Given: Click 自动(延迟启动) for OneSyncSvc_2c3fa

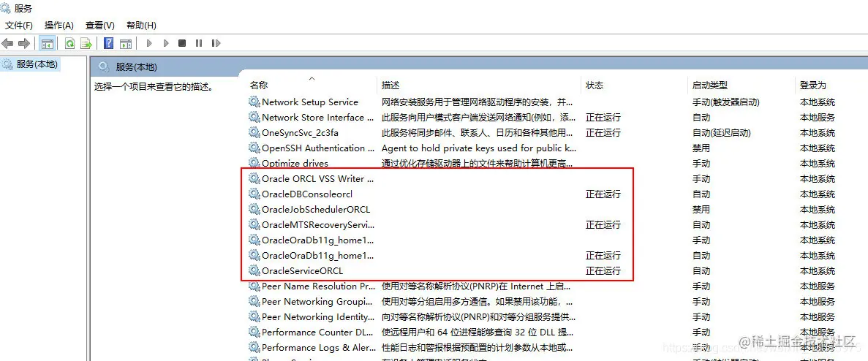Looking at the screenshot, I should coord(721,133).
